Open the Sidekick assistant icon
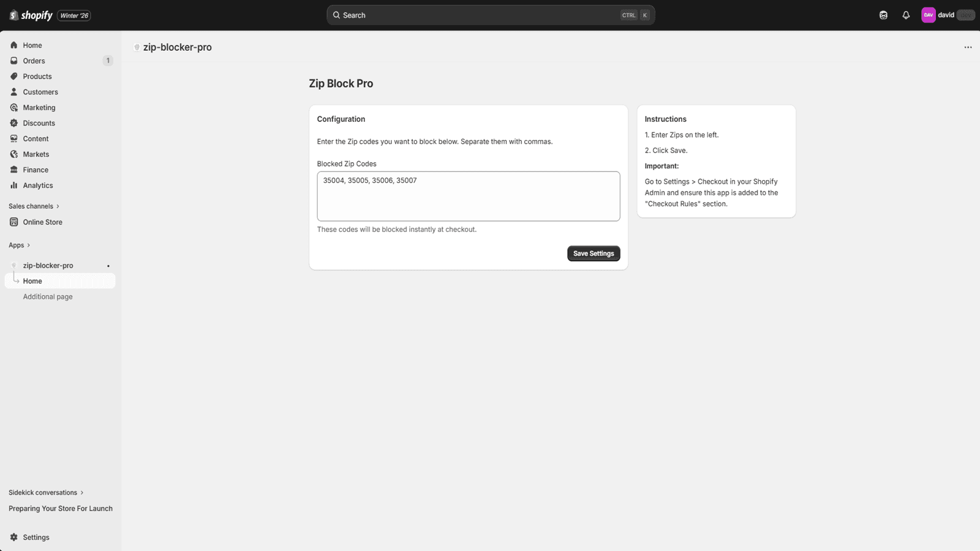Screen dimensions: 980x551 (883, 15)
